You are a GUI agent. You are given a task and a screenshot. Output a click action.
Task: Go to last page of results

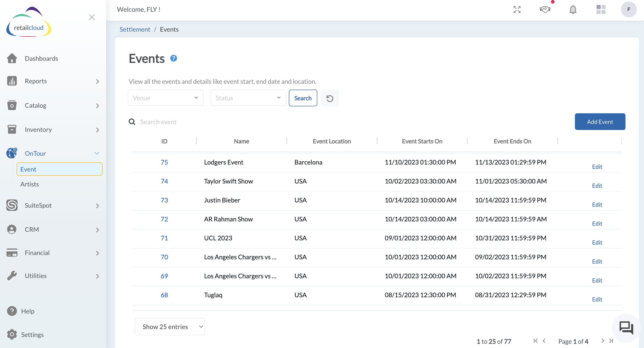coord(611,341)
